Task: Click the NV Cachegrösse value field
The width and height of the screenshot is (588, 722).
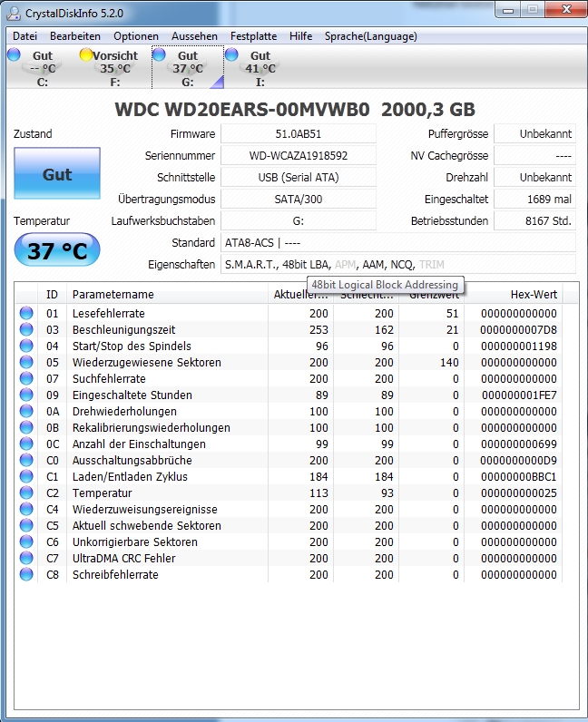Action: (x=535, y=156)
